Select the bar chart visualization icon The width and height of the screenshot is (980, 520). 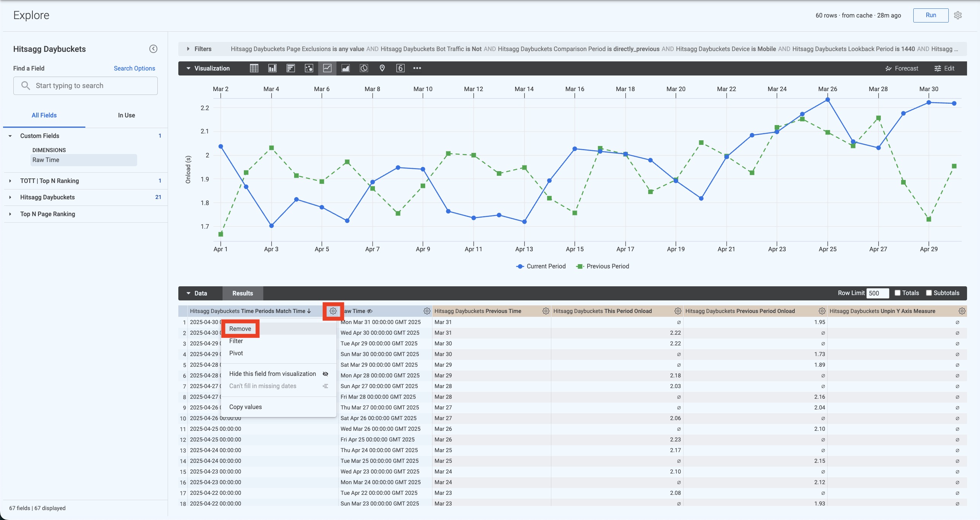coord(290,68)
